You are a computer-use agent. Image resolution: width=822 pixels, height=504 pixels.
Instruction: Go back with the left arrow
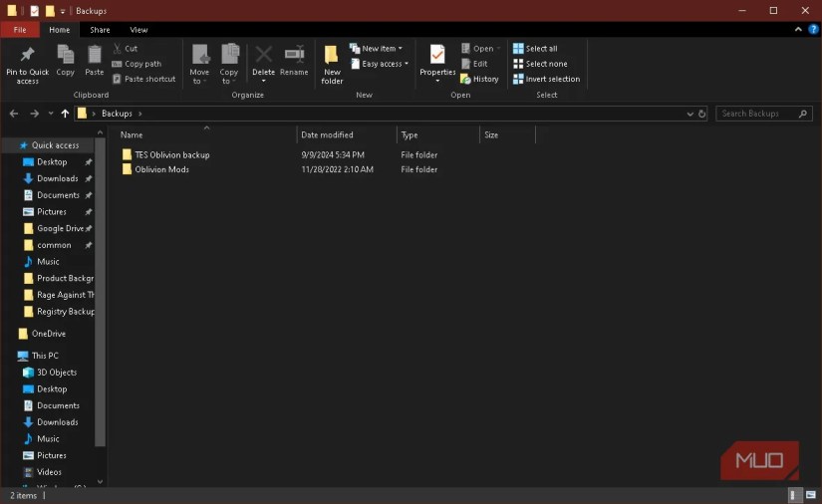click(x=14, y=114)
